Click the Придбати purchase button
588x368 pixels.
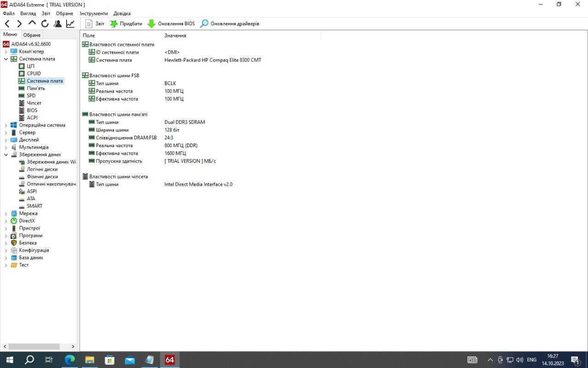pyautogui.click(x=126, y=23)
